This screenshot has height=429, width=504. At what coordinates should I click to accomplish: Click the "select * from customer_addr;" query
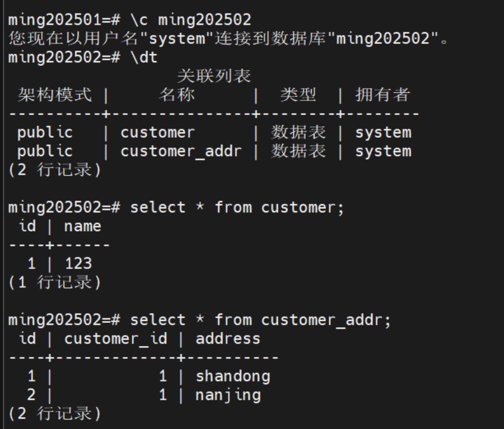click(x=260, y=320)
